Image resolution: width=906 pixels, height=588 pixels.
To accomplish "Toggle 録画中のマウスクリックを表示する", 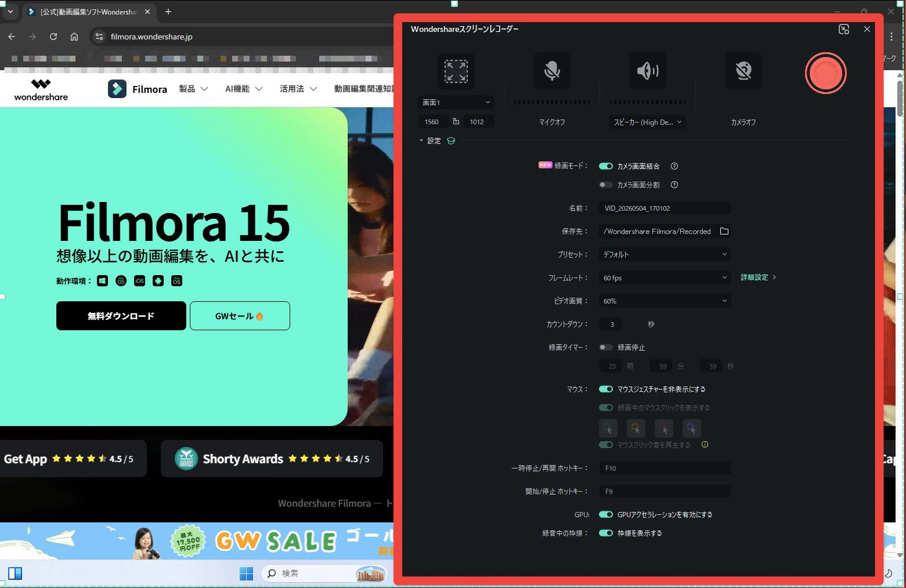I will (605, 407).
